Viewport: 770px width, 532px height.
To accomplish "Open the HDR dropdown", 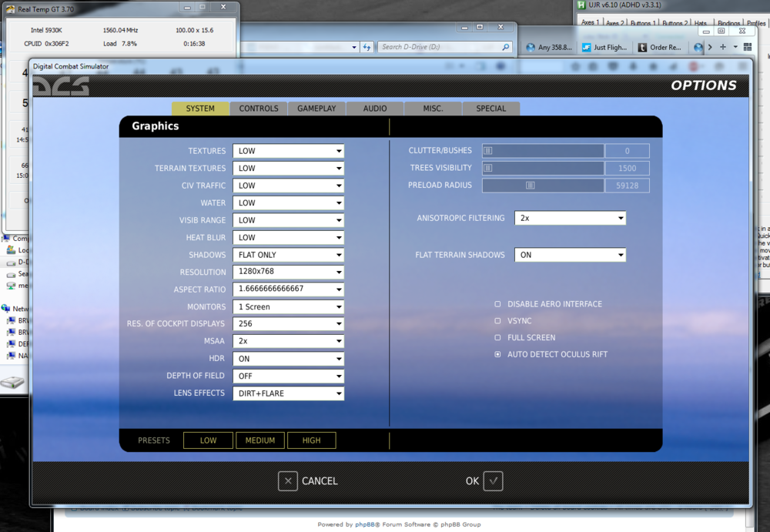I will [x=288, y=359].
